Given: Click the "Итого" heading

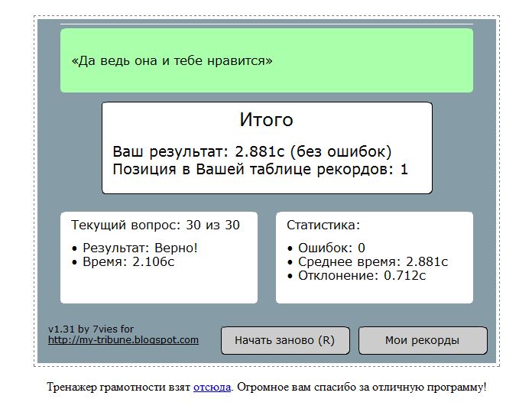Looking at the screenshot, I should (x=266, y=120).
